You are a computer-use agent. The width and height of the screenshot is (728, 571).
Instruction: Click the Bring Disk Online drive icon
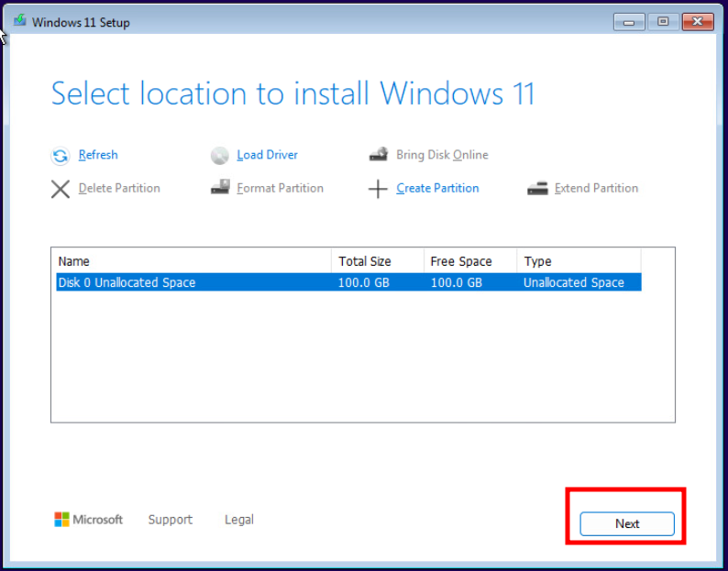coord(379,154)
